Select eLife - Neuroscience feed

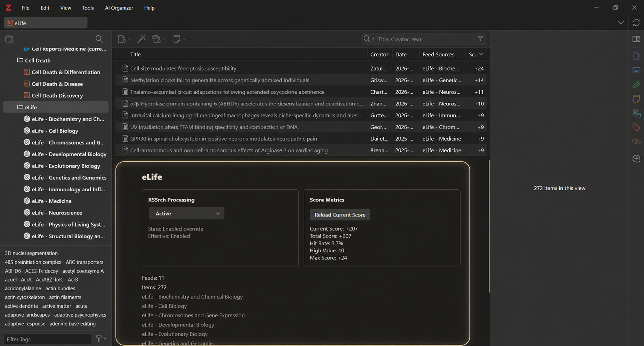click(56, 212)
